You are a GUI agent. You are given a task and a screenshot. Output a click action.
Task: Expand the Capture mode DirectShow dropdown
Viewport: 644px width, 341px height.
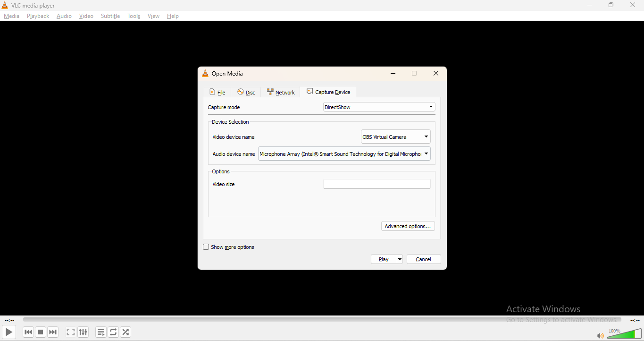click(x=379, y=107)
